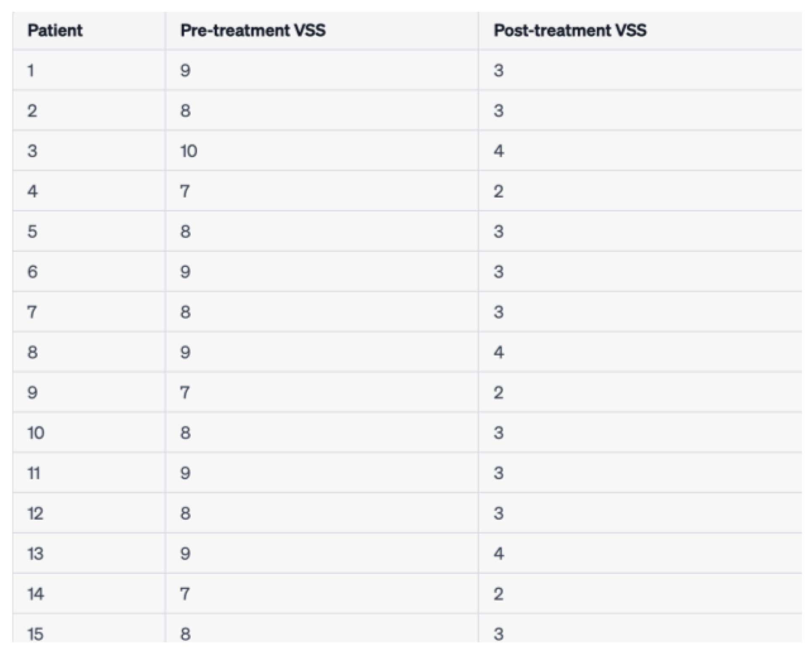Select the Patient cell numbered 4
This screenshot has width=812, height=657.
pos(32,191)
